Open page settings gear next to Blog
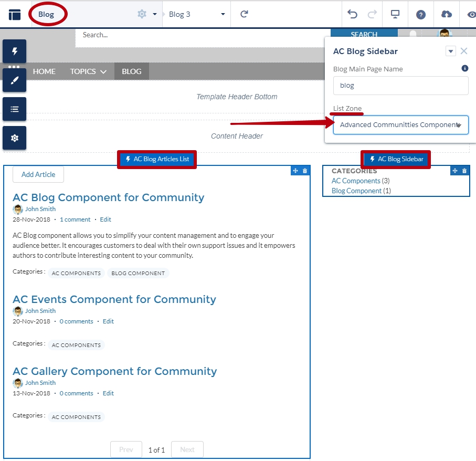This screenshot has width=476, height=461. click(x=142, y=14)
